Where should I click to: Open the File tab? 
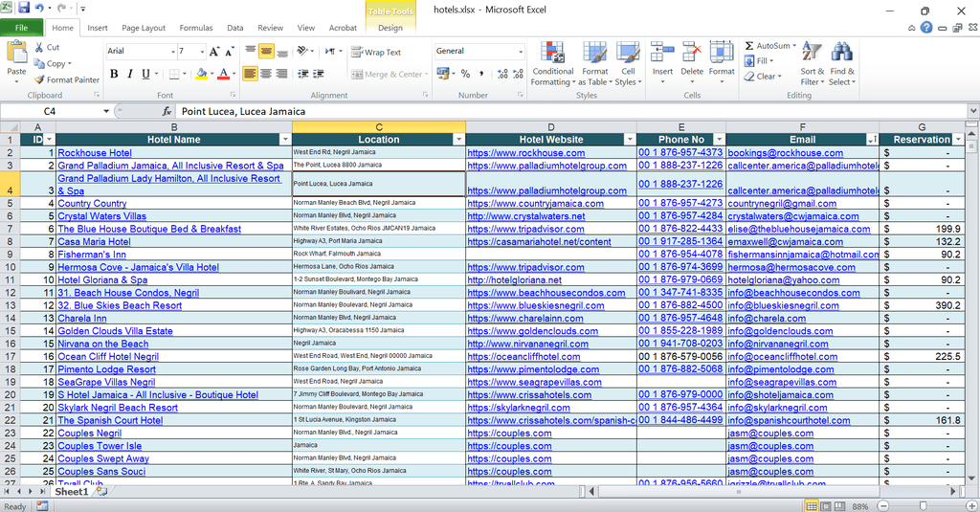(x=22, y=28)
